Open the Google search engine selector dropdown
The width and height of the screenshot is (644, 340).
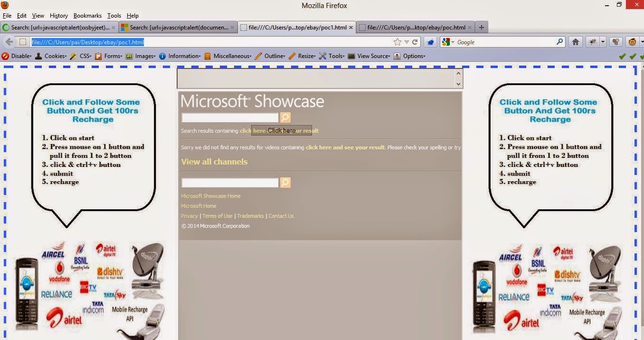[448, 42]
